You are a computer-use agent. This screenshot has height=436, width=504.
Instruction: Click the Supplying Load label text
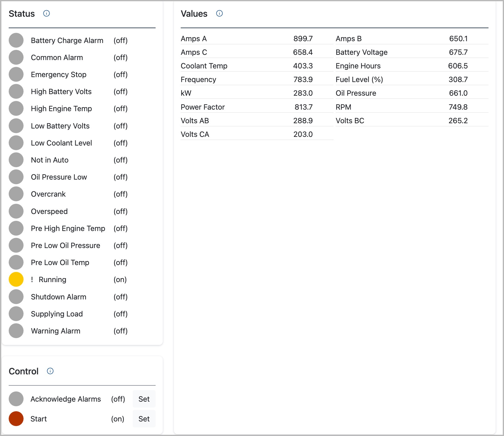coord(57,314)
